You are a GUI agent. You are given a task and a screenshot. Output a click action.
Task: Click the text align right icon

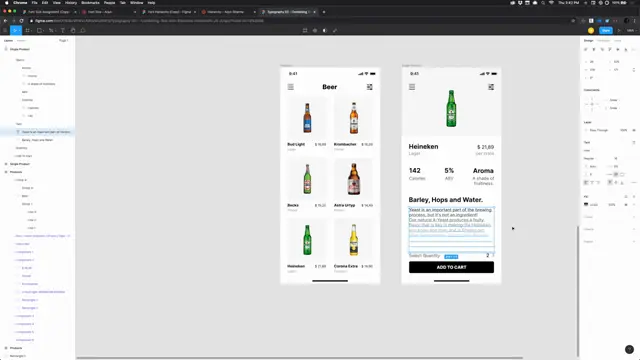(x=599, y=182)
